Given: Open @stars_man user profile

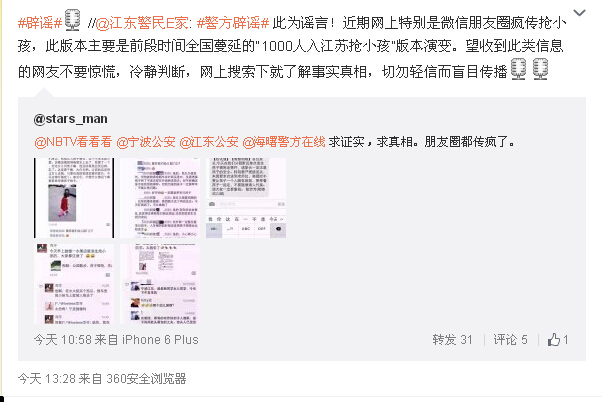Looking at the screenshot, I should click(71, 119).
